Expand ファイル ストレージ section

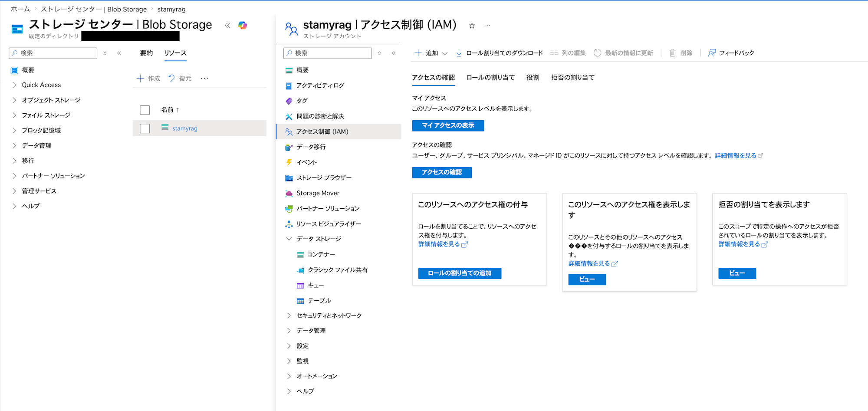(x=14, y=115)
